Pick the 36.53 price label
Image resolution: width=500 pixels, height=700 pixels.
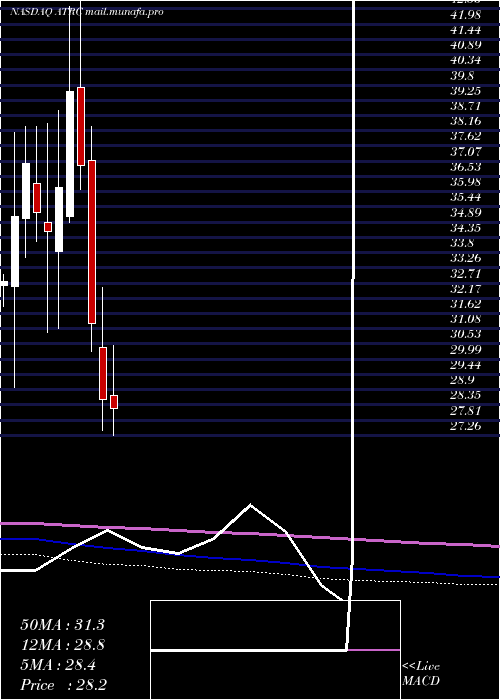point(466,167)
